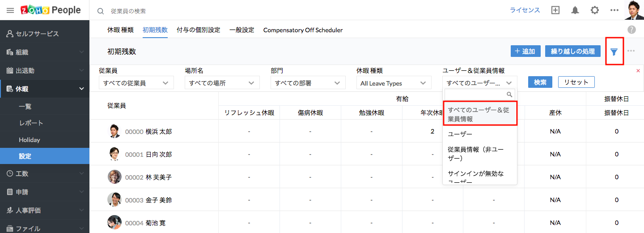Screen dimensions: 644x233
Task: Select ユーザー in the dropdown list
Action: coord(460,134)
